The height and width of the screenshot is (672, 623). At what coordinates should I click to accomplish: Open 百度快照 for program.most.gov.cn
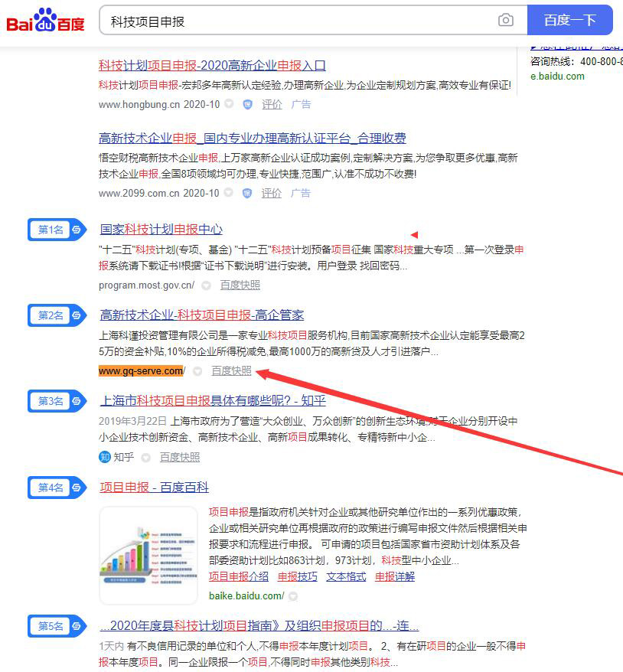(240, 285)
